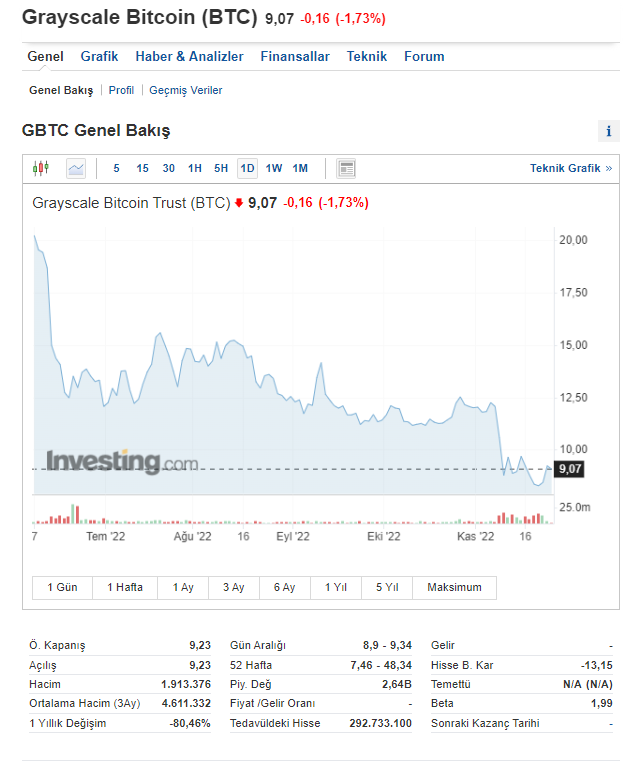This screenshot has width=638, height=768.
Task: Open the Haber & Analizler tab
Action: pos(189,57)
